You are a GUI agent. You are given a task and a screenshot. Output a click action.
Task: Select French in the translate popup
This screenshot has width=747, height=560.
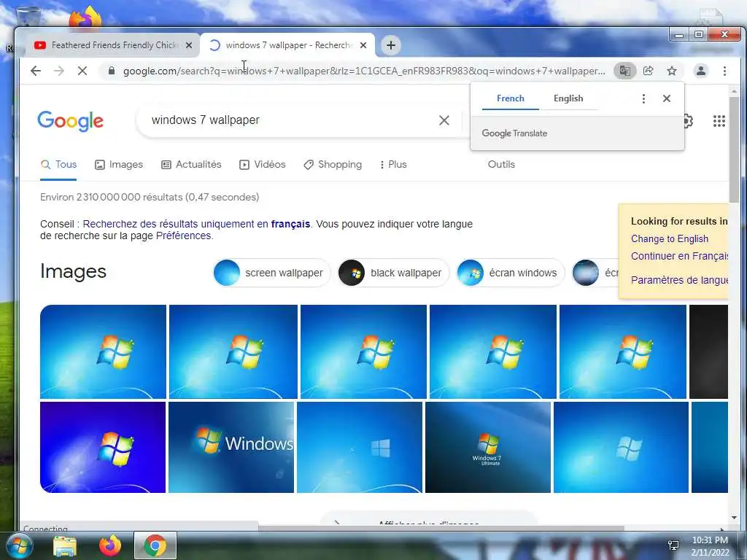510,98
